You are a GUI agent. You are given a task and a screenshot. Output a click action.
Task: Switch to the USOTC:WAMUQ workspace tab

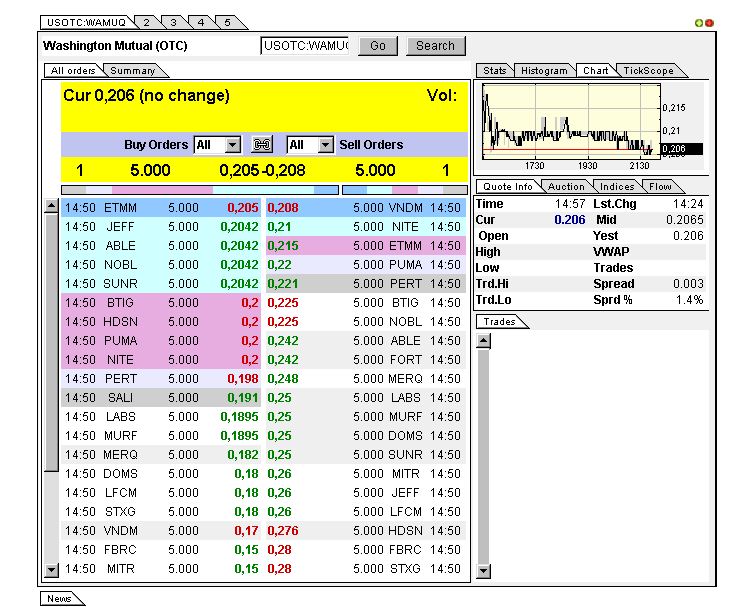pyautogui.click(x=87, y=22)
